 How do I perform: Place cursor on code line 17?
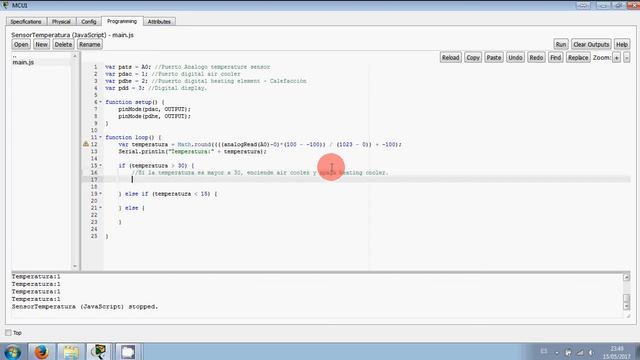367,180
